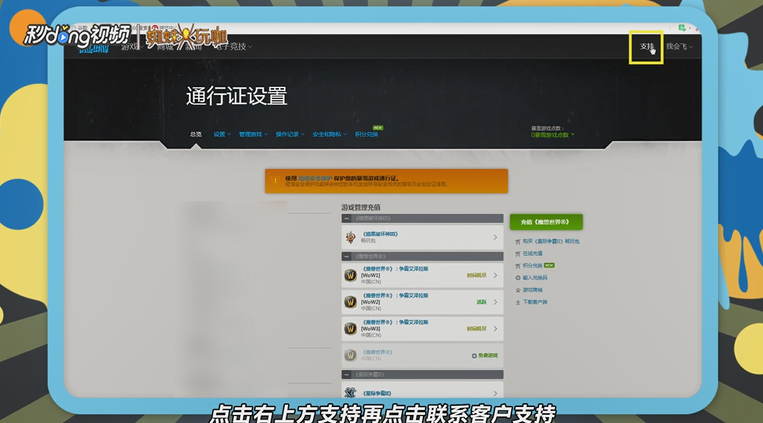This screenshot has height=423, width=763.
Task: Click the WoW2 account game icon
Action: coord(350,302)
